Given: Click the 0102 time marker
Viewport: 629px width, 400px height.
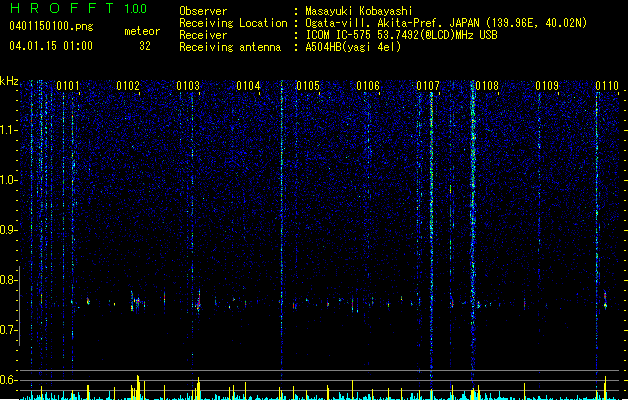Looking at the screenshot, I should [x=128, y=86].
